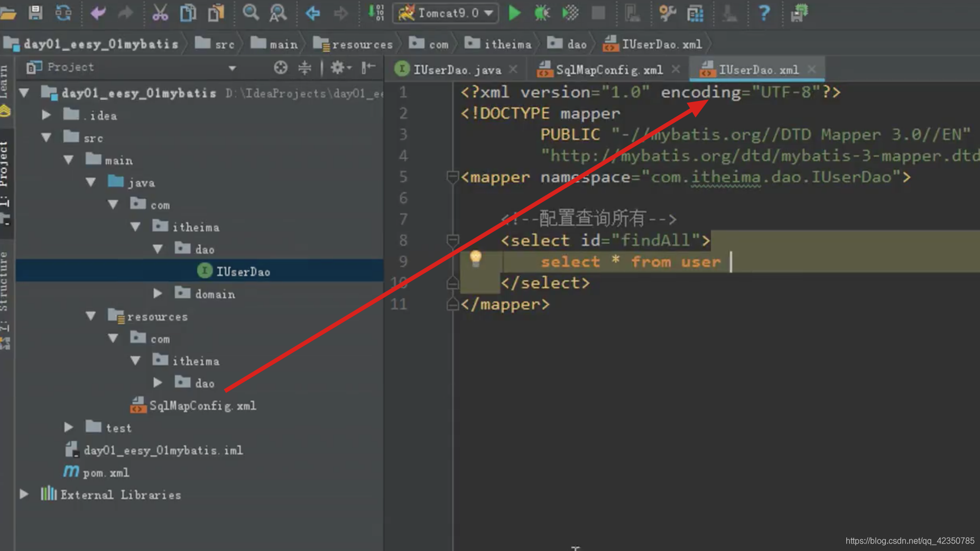Hide the Project panel with hide icon
980x551 pixels.
pos(368,67)
